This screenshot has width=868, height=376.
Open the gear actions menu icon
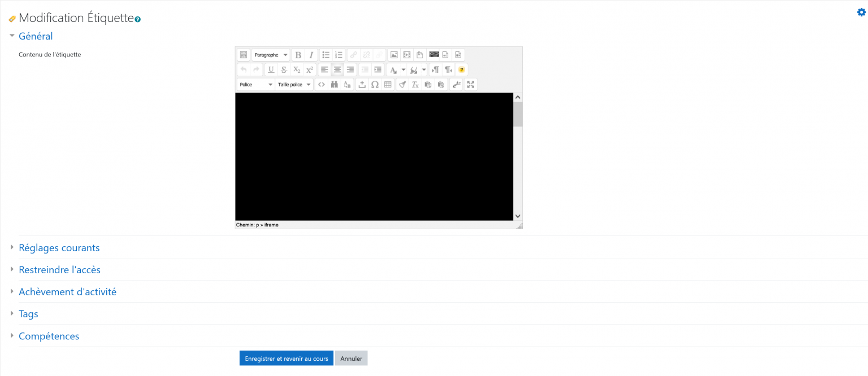861,12
